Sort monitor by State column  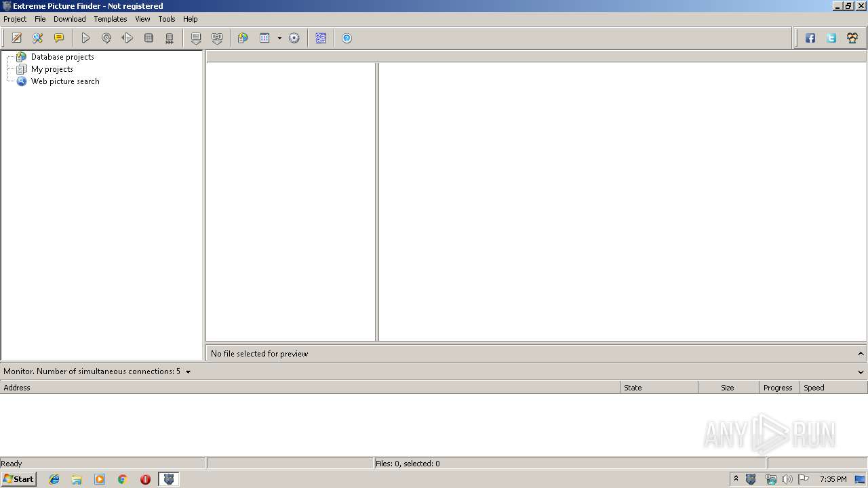[x=659, y=388]
